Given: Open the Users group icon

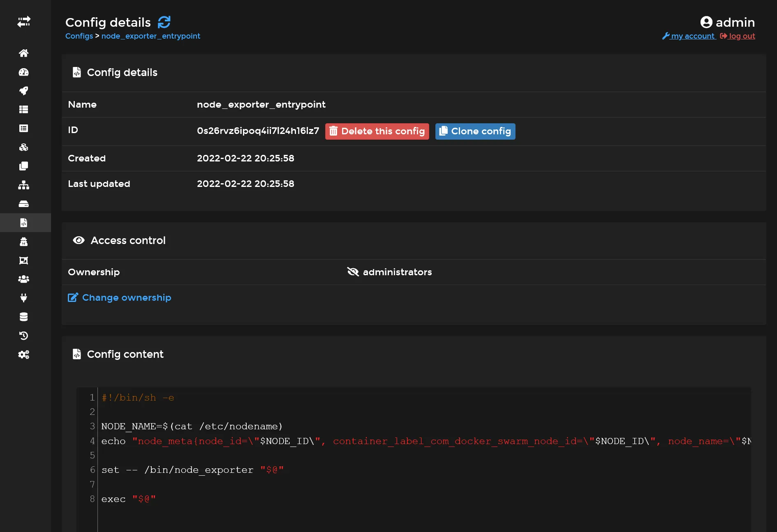Looking at the screenshot, I should click(x=24, y=279).
